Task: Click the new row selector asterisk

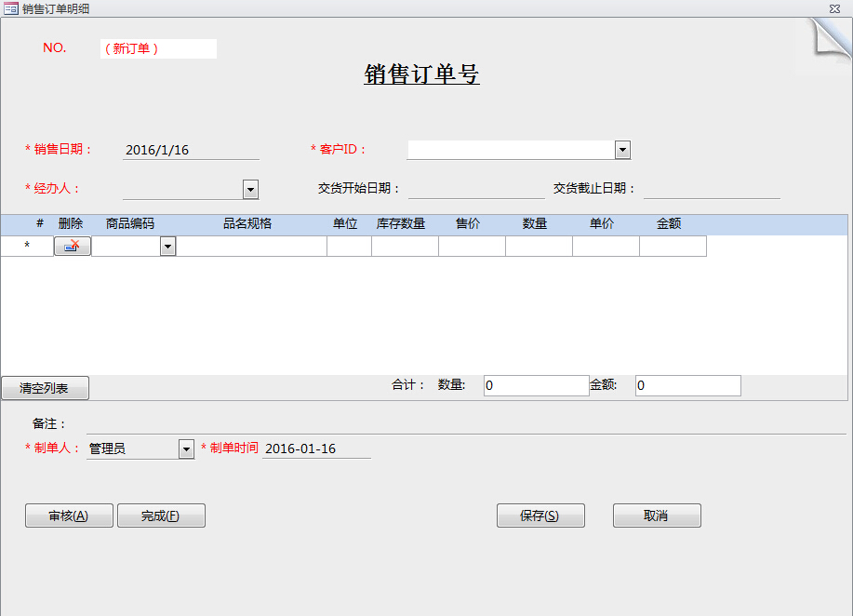Action: 27,246
